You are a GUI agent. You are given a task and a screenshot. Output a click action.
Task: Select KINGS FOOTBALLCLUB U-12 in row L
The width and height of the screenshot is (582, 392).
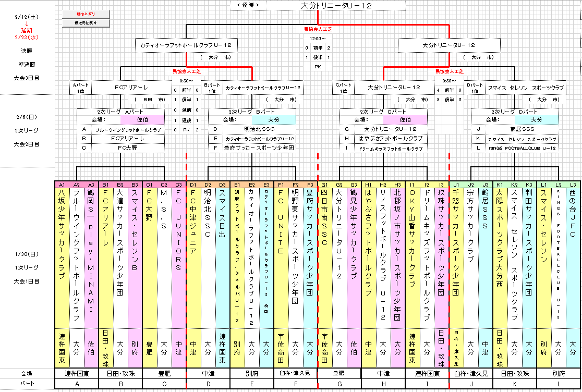point(522,148)
